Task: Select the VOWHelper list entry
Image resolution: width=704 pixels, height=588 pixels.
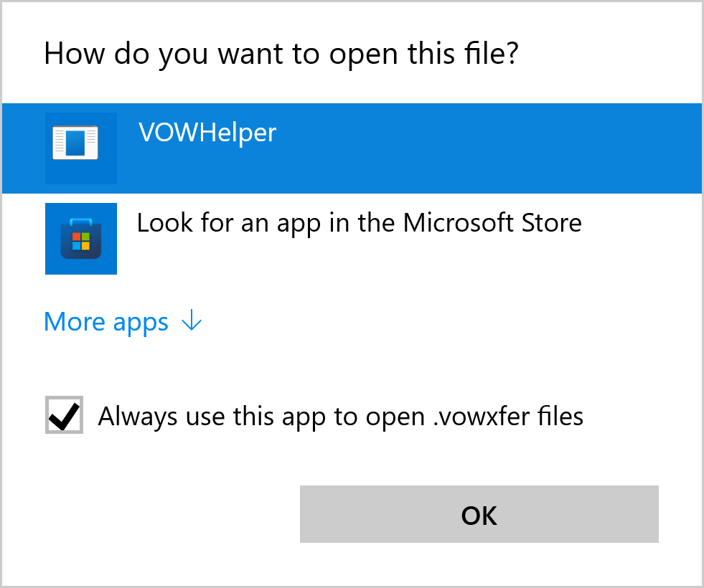Action: (x=352, y=148)
